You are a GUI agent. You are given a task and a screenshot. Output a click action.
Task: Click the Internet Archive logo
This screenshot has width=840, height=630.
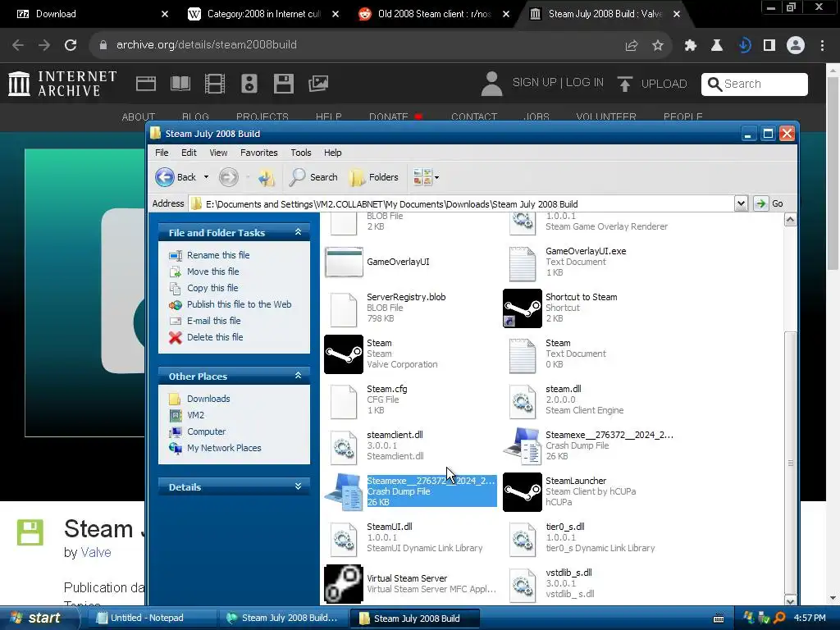[x=62, y=84]
